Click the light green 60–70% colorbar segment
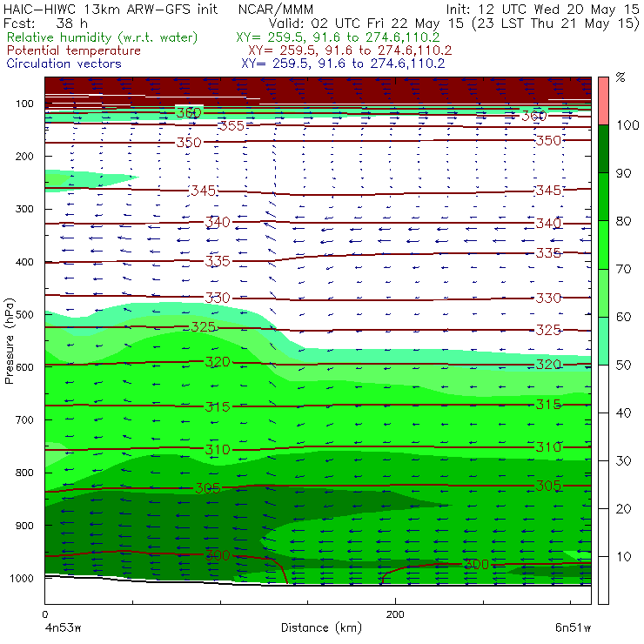Viewport: 644px width, 644px height. click(603, 292)
